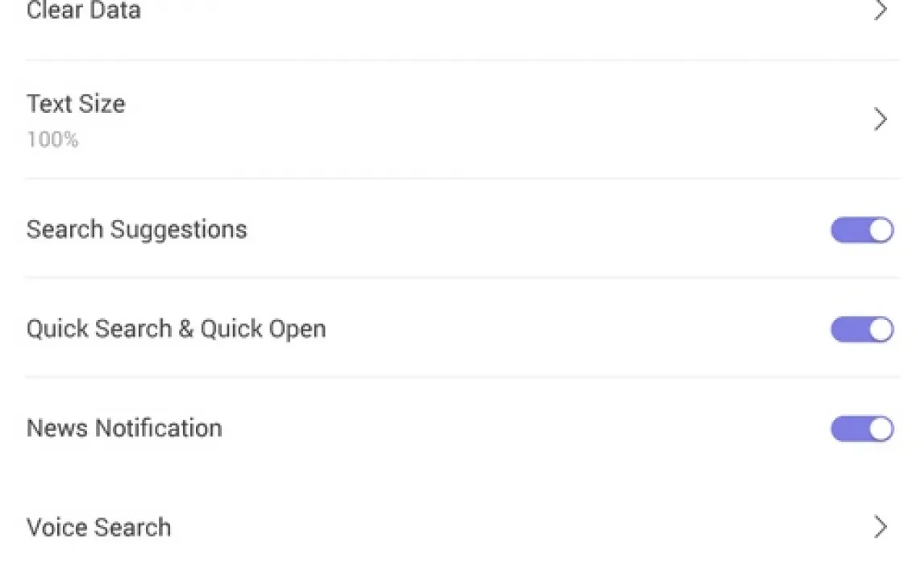The width and height of the screenshot is (924, 577).
Task: Click the News Notification label text
Action: [124, 428]
